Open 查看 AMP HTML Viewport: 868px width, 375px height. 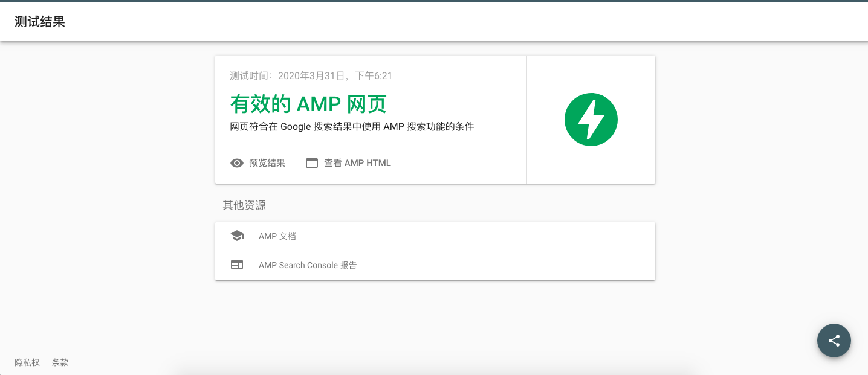[x=357, y=163]
